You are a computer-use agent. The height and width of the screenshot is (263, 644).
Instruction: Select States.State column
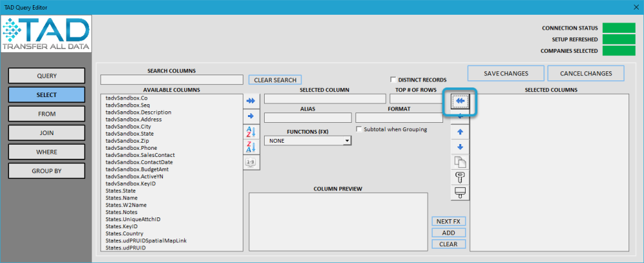pos(120,191)
